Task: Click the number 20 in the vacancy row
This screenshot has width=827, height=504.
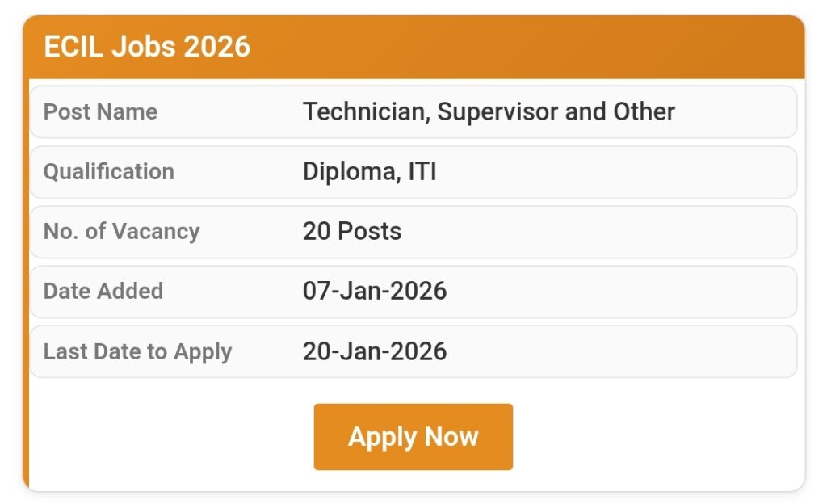Action: click(317, 231)
